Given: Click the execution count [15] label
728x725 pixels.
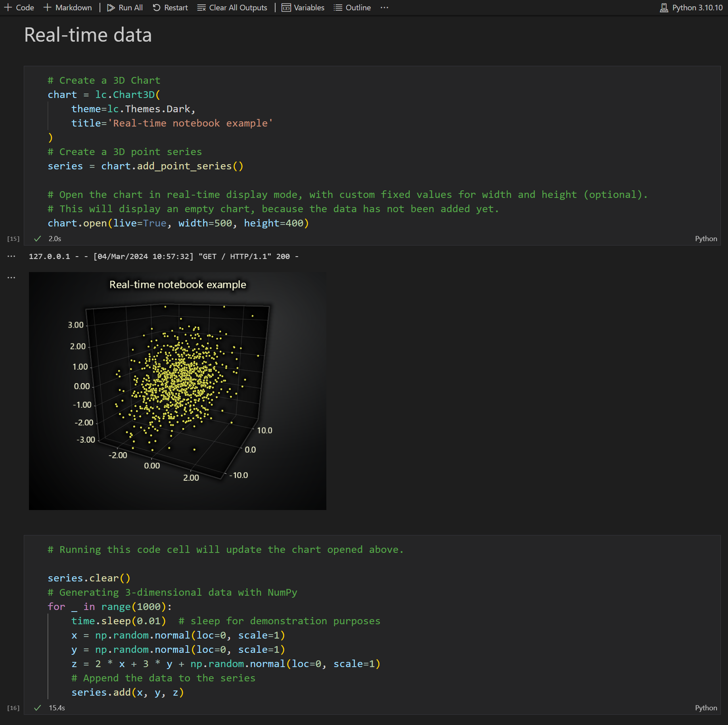Looking at the screenshot, I should click(x=13, y=239).
